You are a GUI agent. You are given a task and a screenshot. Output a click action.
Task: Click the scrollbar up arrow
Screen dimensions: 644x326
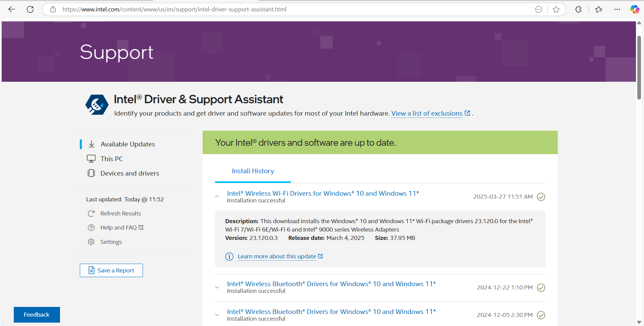(x=639, y=23)
